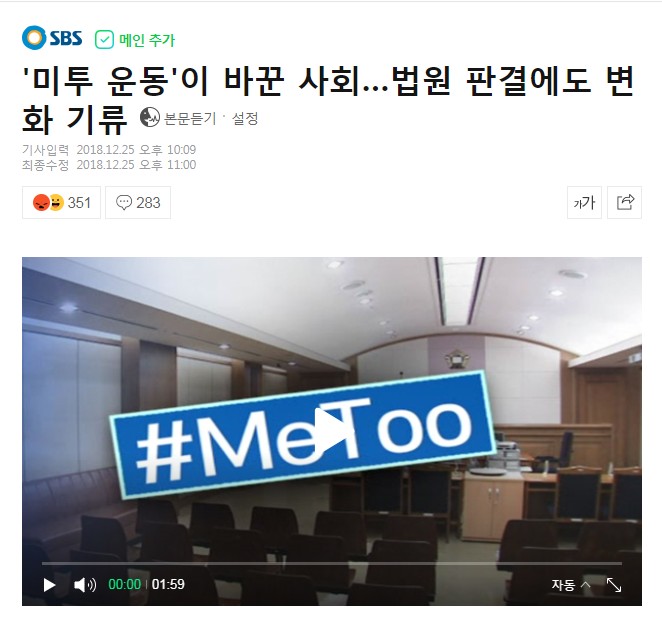
Task: Play video using center play overlay
Action: pyautogui.click(x=331, y=431)
